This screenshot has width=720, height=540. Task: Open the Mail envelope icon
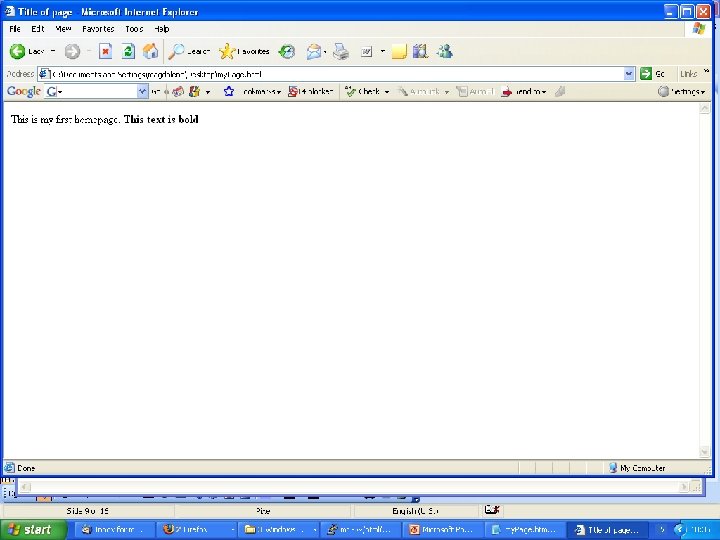314,51
